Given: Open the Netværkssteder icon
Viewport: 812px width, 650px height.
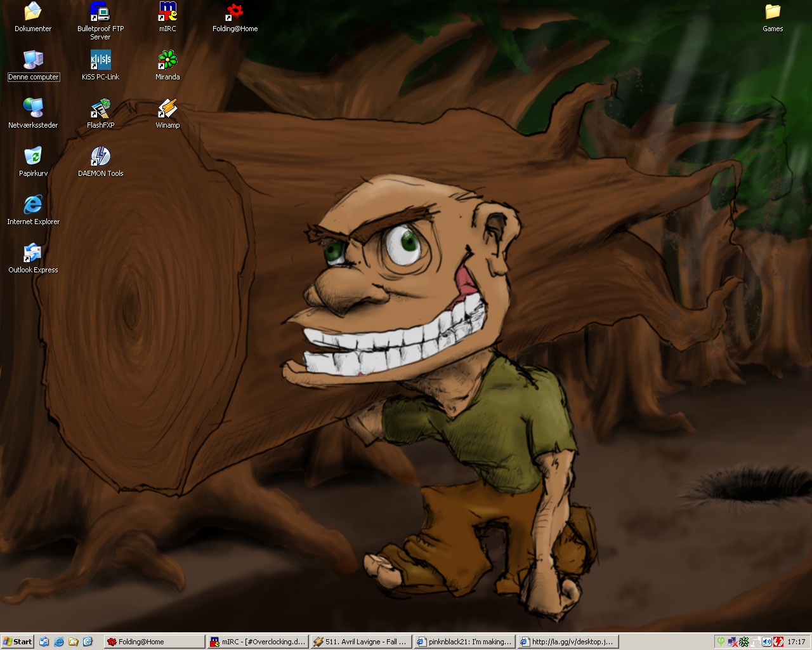Looking at the screenshot, I should tap(33, 114).
